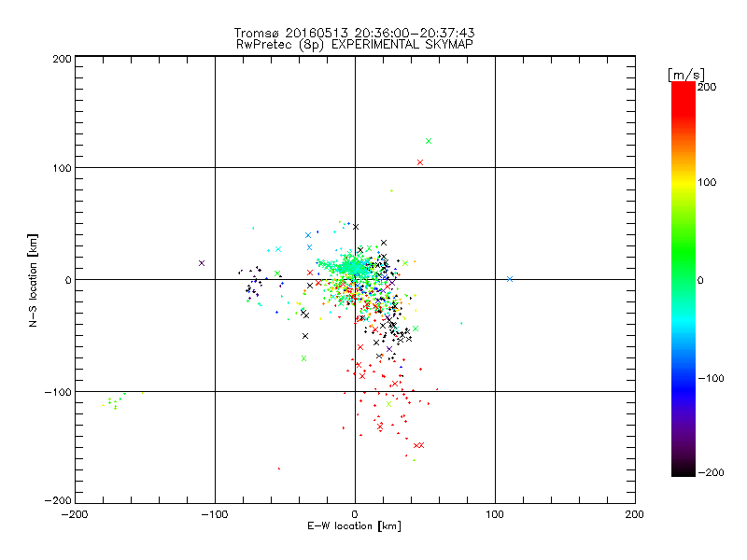747x560 pixels.
Task: Select the subtitle 'RwPretec (8p) EXPERIMENTAL SKYMAP'
Action: [x=354, y=45]
